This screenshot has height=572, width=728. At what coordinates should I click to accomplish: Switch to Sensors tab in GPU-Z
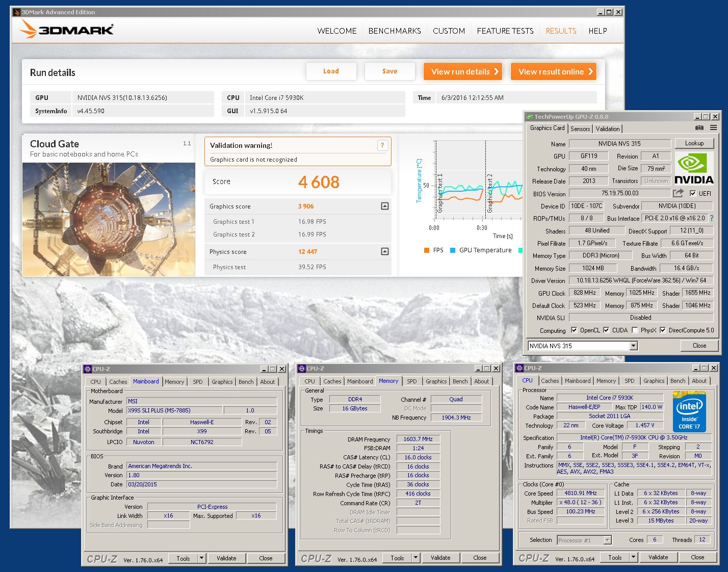580,129
